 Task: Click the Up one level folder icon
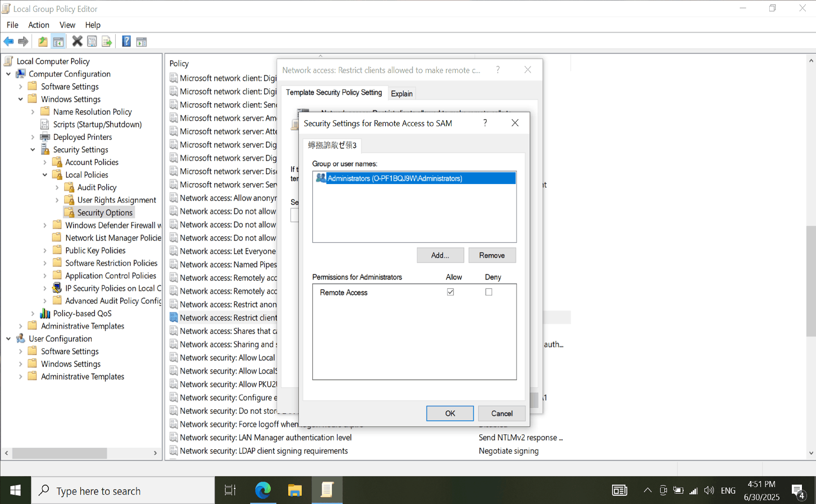pyautogui.click(x=43, y=42)
